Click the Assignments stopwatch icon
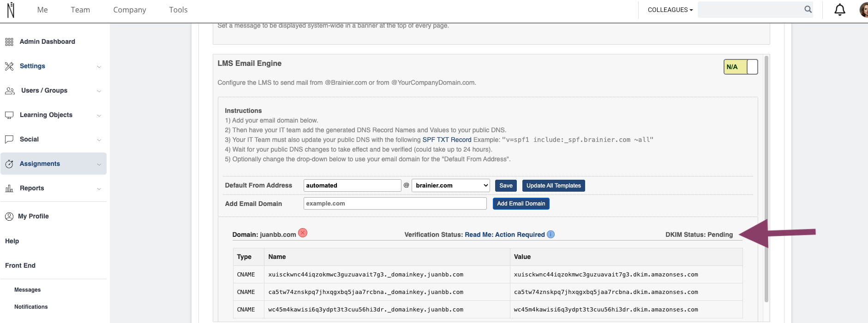 9,164
